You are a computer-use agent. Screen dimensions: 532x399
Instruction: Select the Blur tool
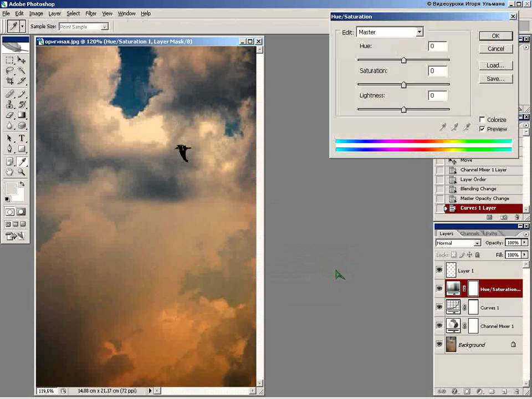click(9, 126)
